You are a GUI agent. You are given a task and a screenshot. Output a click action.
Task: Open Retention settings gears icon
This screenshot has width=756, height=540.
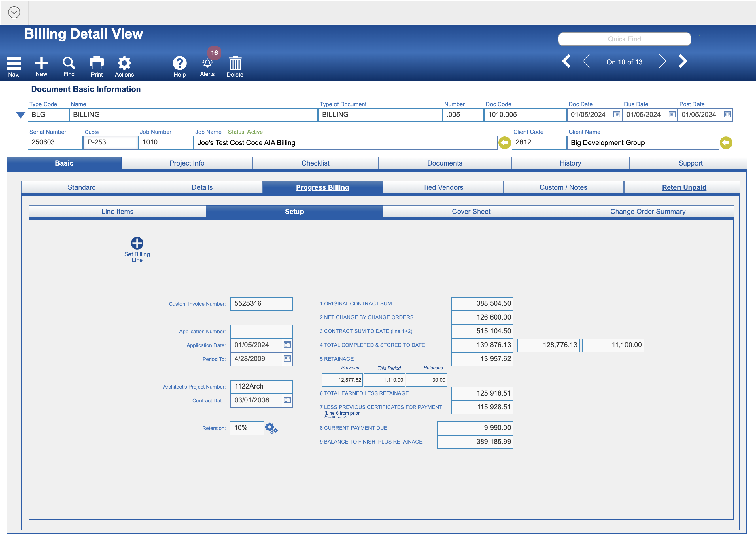coord(271,428)
